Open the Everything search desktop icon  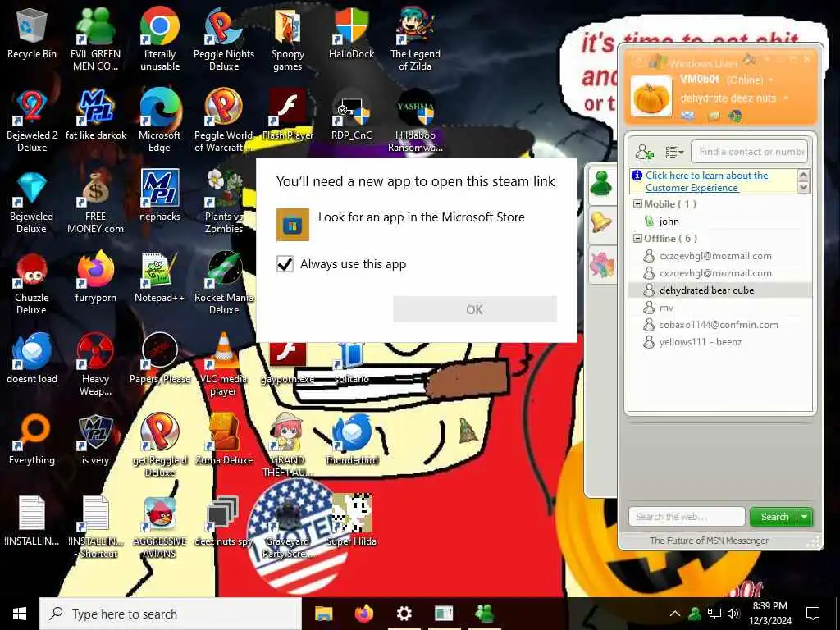[32, 440]
